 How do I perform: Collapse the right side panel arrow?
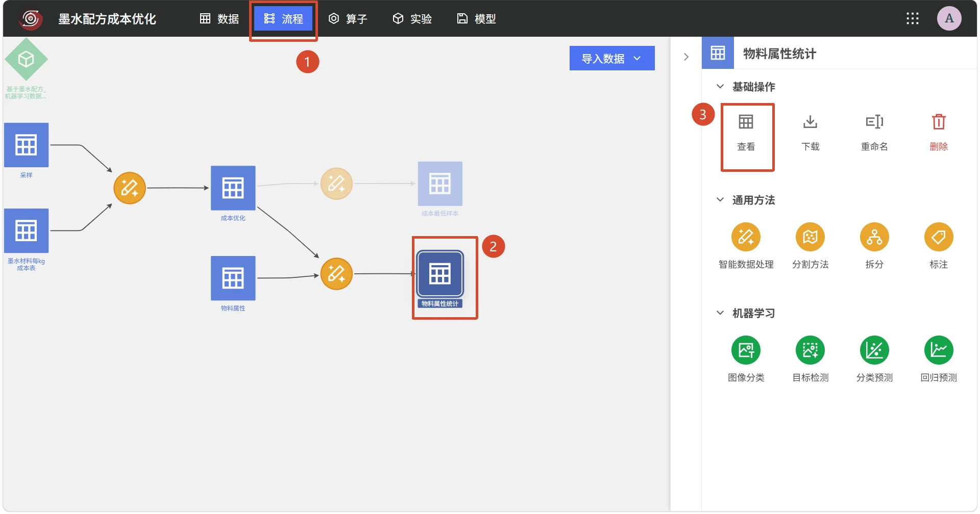pos(686,57)
